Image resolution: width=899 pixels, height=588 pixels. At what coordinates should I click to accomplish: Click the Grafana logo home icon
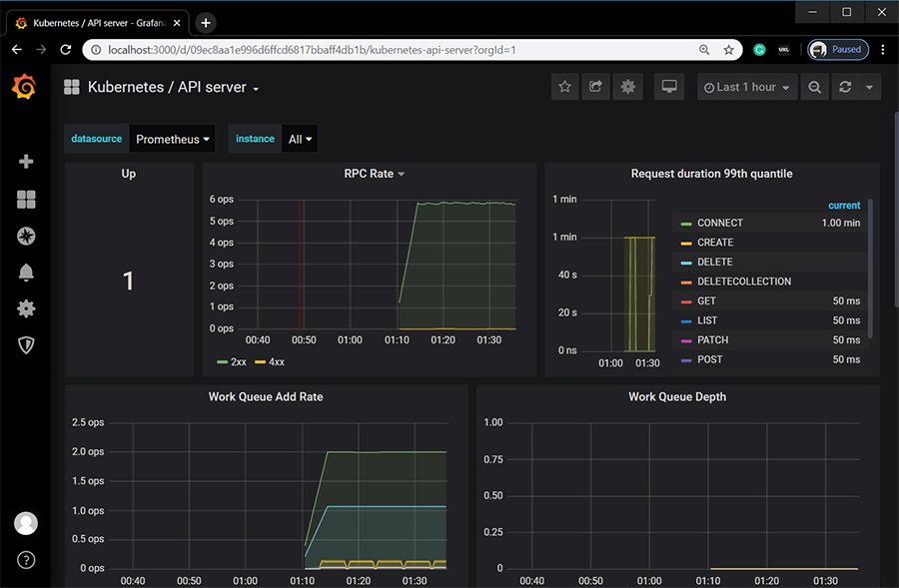click(x=26, y=88)
